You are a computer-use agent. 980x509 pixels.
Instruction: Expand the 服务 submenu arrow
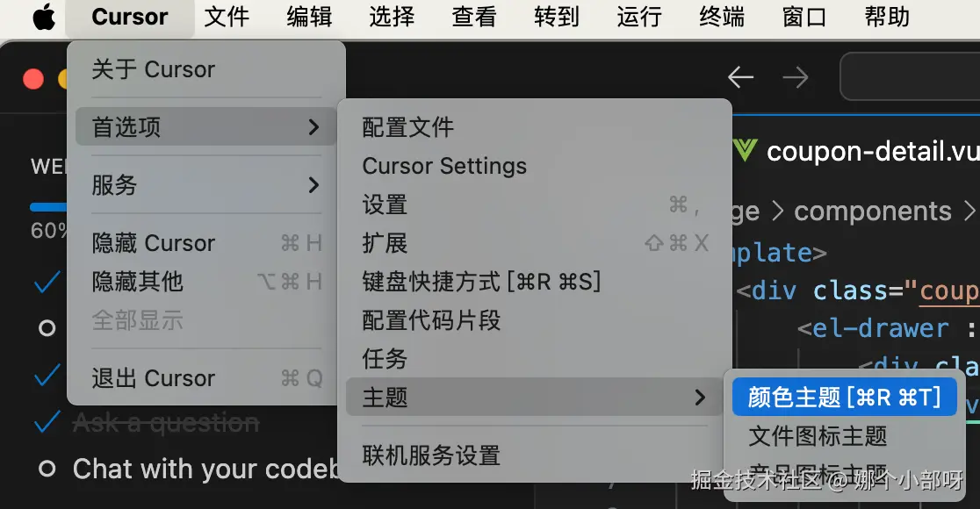click(313, 185)
